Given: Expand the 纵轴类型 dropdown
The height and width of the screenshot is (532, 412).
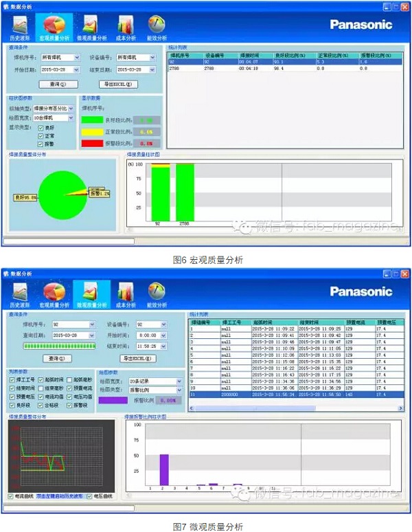Looking at the screenshot, I should 71,109.
